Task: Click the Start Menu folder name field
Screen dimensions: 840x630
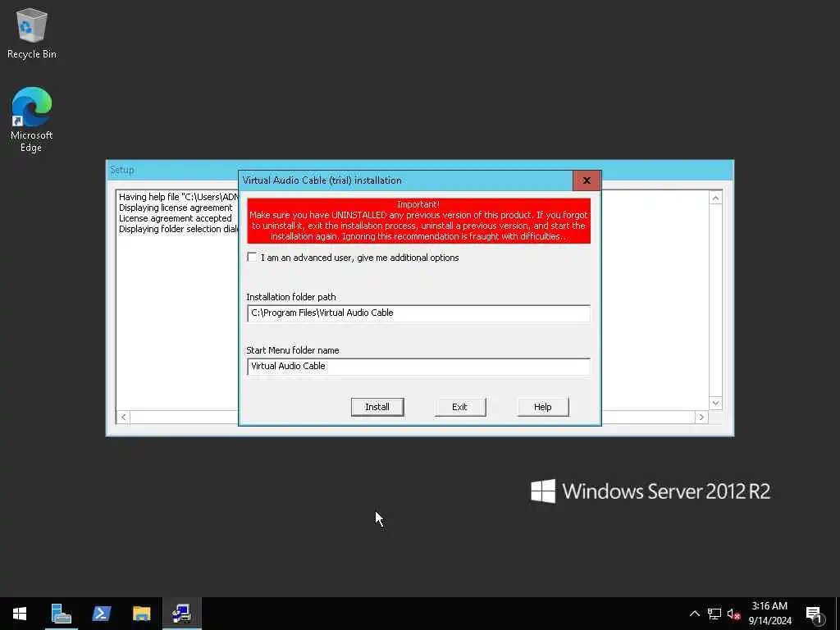Action: [x=418, y=367]
